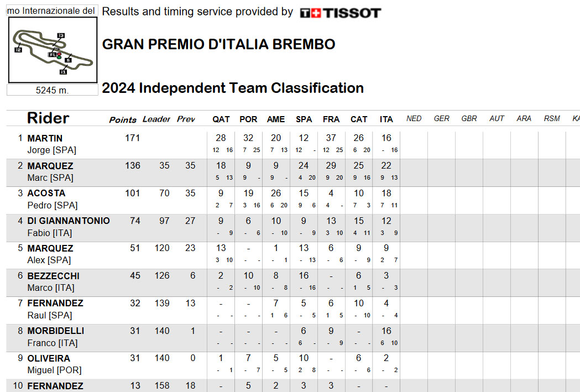This screenshot has height=392, width=580.
Task: Click the ITA race column header
Action: pyautogui.click(x=386, y=119)
